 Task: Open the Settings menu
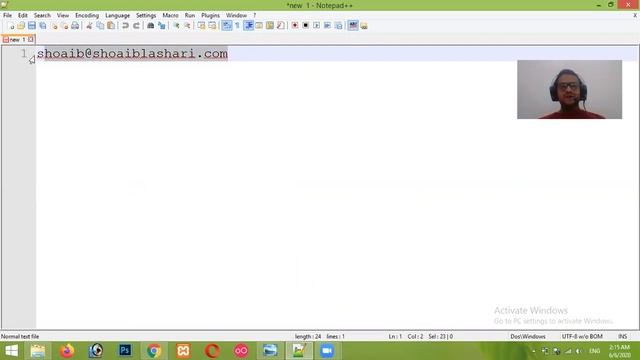[x=146, y=15]
